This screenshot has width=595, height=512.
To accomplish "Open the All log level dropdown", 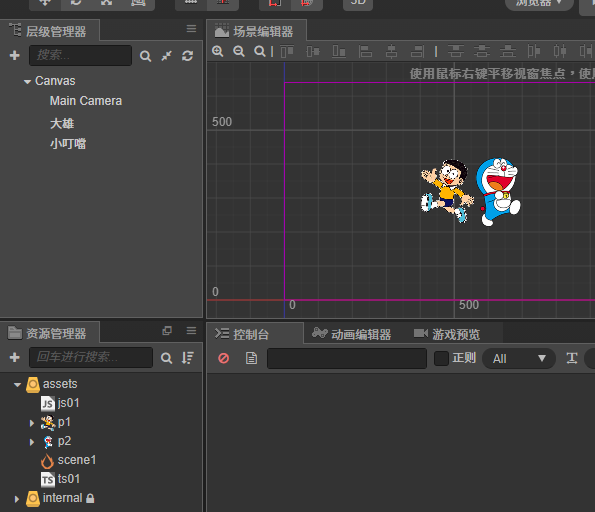I will point(519,358).
